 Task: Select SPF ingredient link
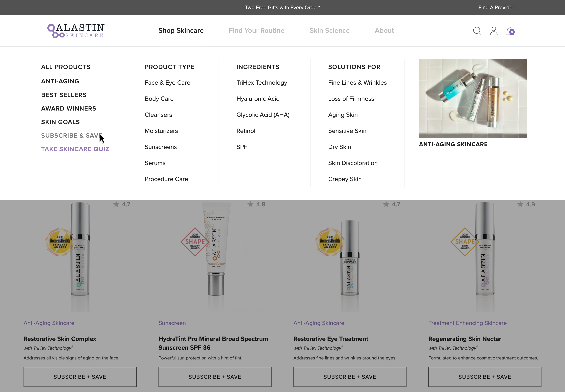tap(242, 147)
